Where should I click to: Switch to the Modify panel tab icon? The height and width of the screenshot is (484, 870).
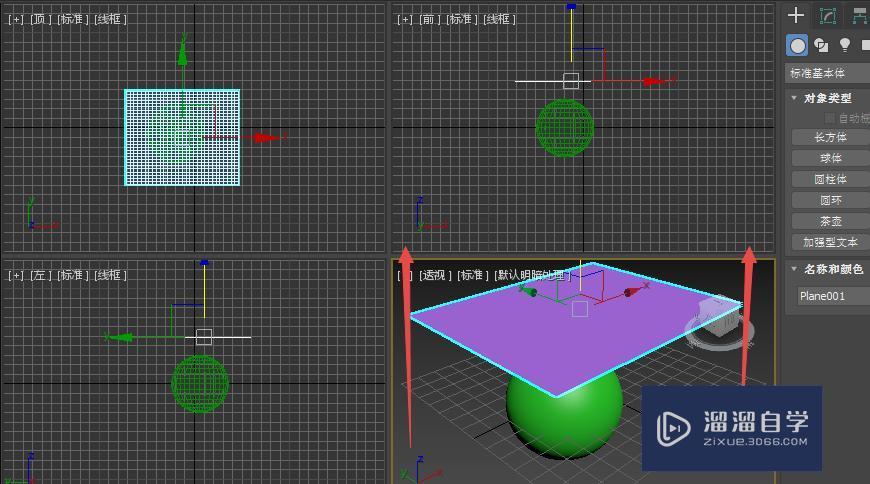[x=828, y=16]
